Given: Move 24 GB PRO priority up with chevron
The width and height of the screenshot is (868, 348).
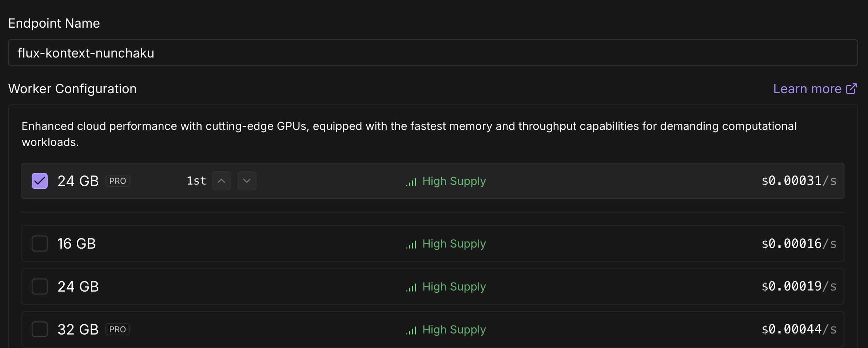Looking at the screenshot, I should click(222, 181).
